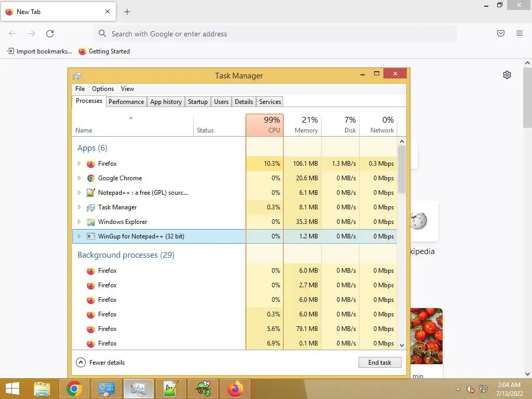
Task: Switch to the Details tab
Action: (x=244, y=102)
